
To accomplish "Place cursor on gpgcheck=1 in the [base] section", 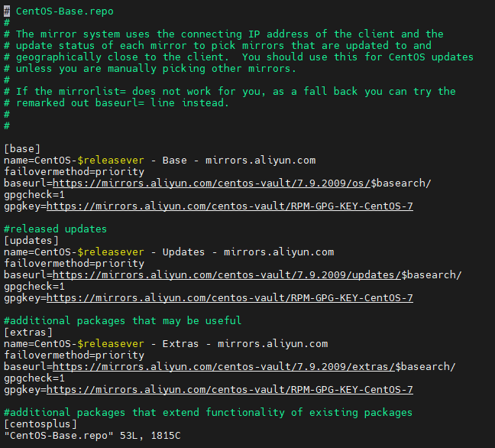I will [34, 195].
